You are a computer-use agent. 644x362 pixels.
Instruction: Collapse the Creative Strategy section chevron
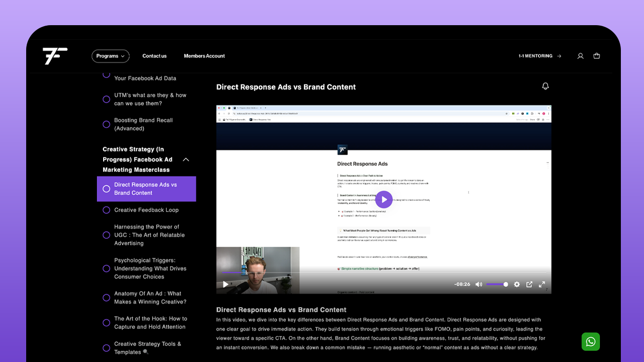point(186,160)
